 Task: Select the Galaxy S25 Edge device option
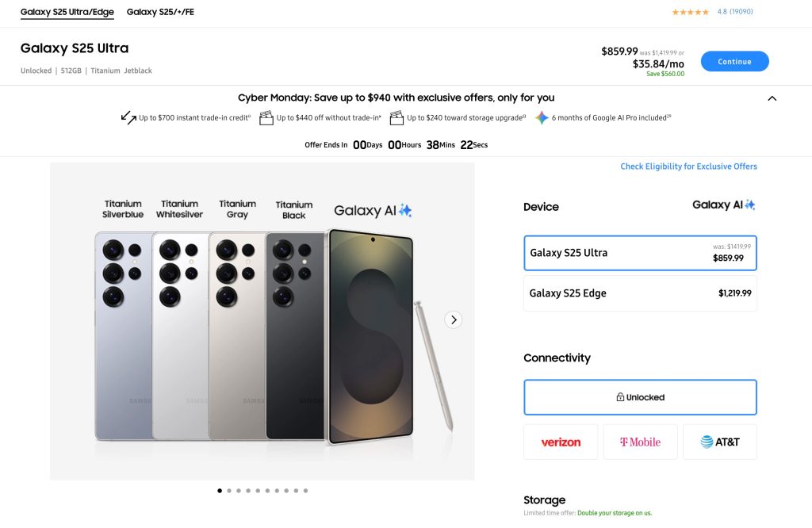pos(640,293)
